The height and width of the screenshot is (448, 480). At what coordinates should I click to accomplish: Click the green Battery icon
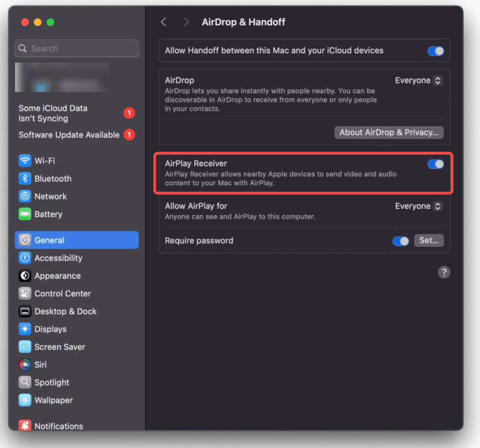25,214
